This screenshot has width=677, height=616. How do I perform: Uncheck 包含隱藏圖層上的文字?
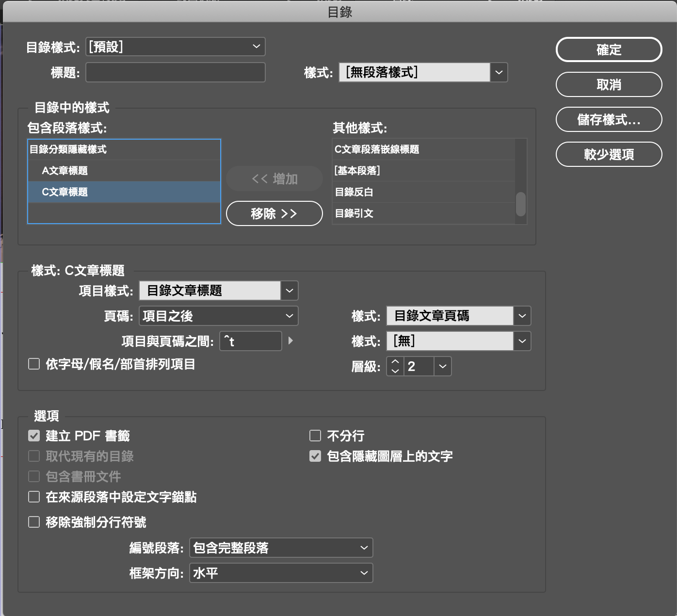click(315, 456)
